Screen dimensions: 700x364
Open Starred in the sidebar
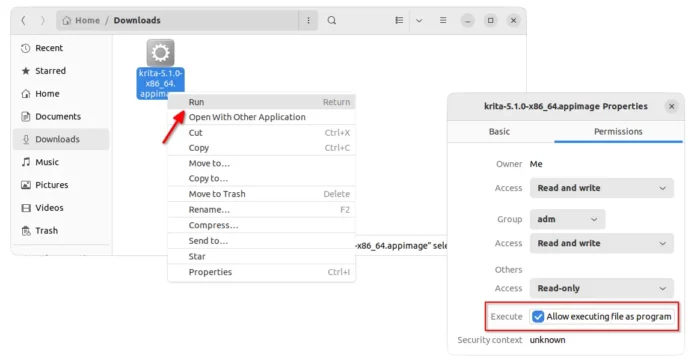point(61,71)
